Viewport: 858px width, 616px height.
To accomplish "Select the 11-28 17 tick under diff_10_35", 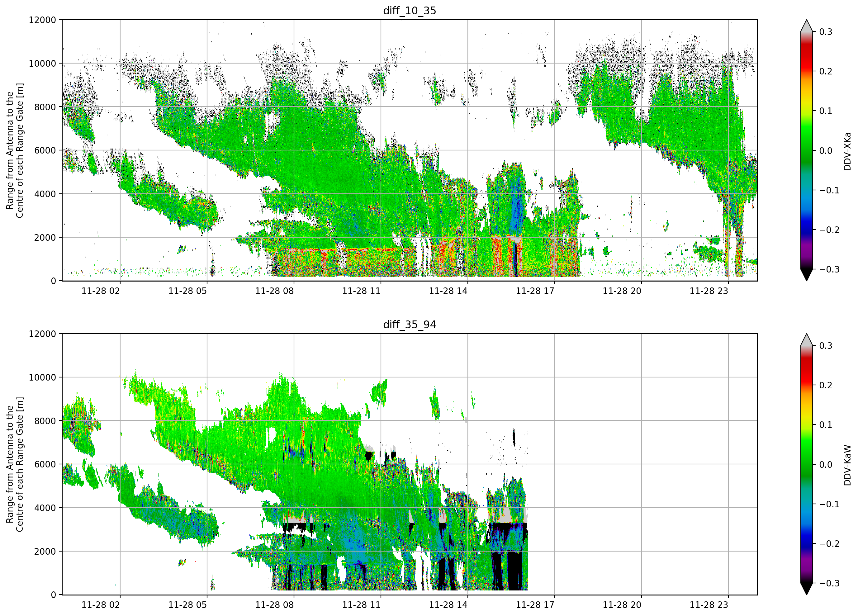I will [535, 291].
